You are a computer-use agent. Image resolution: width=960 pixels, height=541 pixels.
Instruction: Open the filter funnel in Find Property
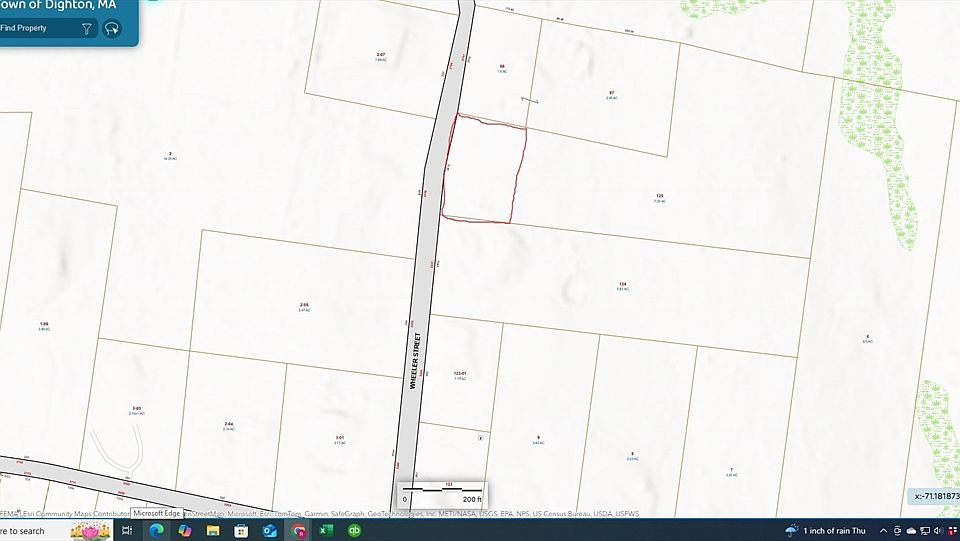coord(87,28)
